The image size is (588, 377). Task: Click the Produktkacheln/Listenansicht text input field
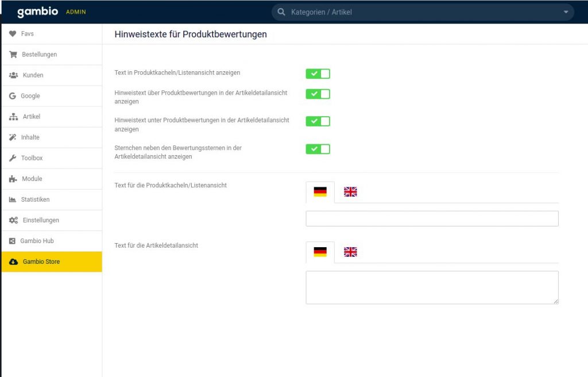(432, 218)
